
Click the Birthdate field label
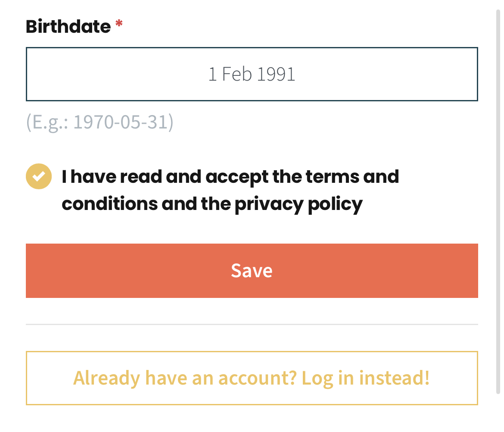(68, 26)
